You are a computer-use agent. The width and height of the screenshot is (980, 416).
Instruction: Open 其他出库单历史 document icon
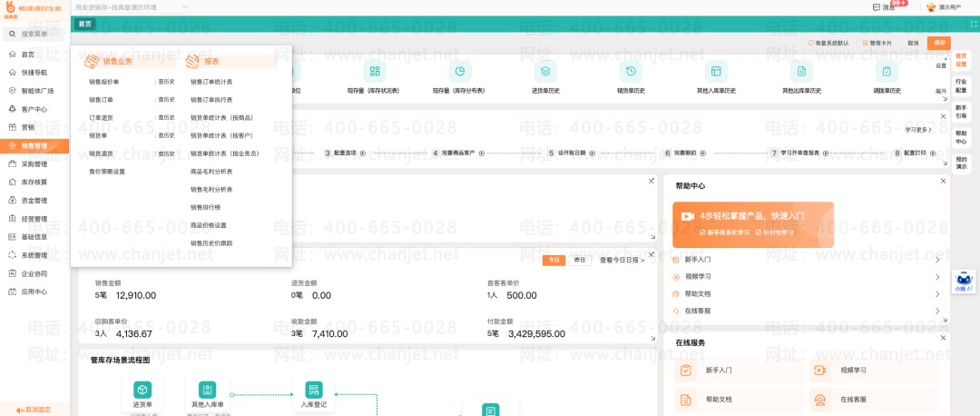pos(801,72)
